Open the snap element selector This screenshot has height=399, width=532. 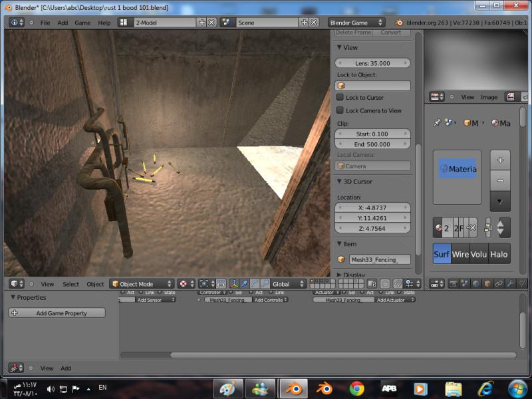coord(412,284)
